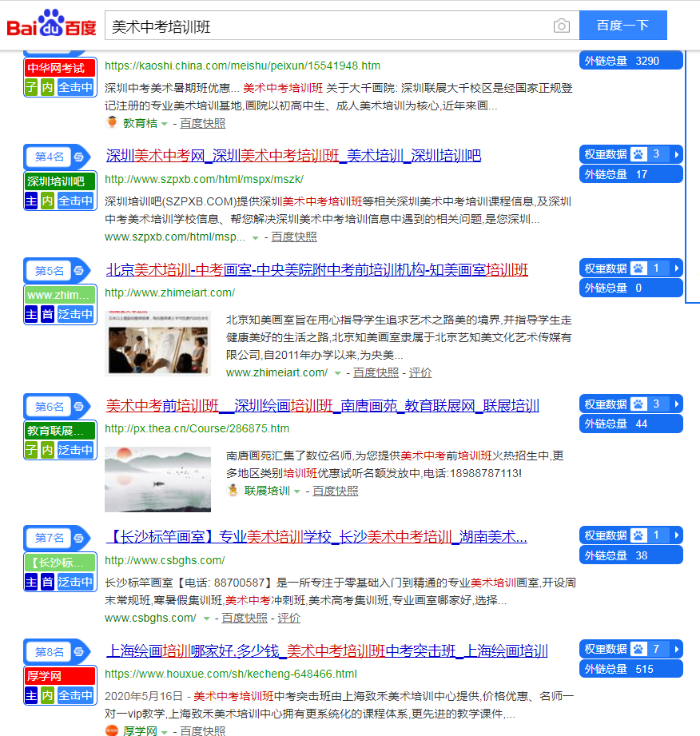The width and height of the screenshot is (700, 736).
Task: Open 百度快照 for zhimeiart.com result
Action: coord(376,372)
